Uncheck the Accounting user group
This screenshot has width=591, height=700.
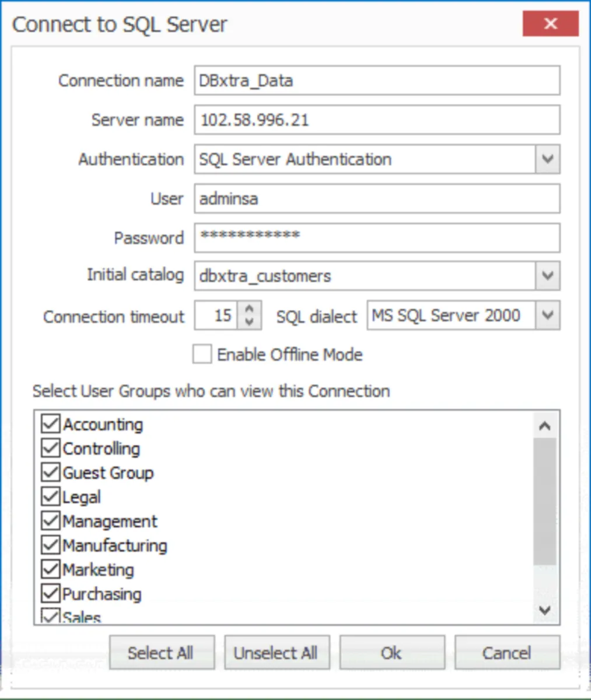(51, 423)
